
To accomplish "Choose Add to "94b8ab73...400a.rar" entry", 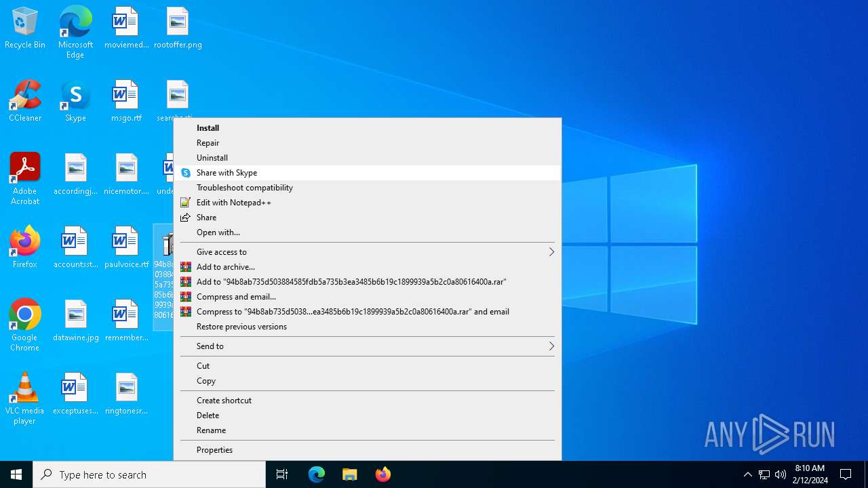I will coord(368,282).
